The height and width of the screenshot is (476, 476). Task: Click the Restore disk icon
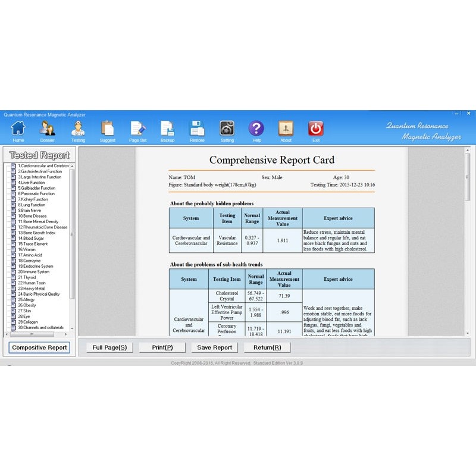pyautogui.click(x=197, y=129)
